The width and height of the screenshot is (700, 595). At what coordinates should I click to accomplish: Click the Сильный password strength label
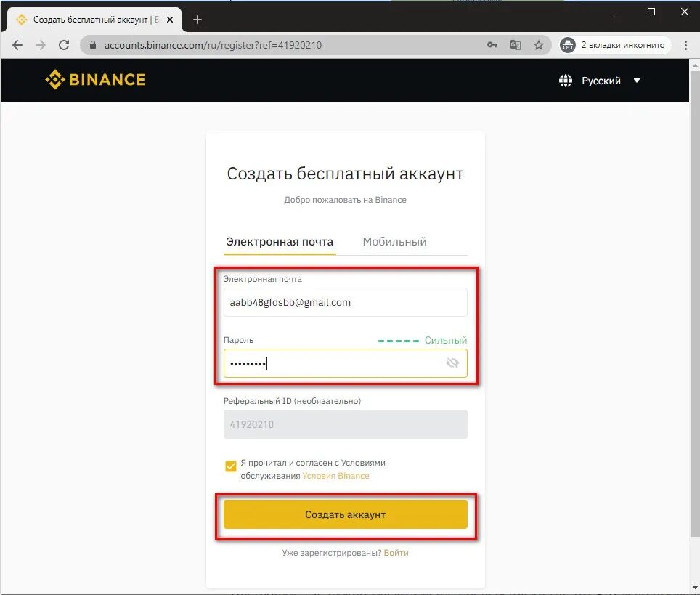coord(446,341)
